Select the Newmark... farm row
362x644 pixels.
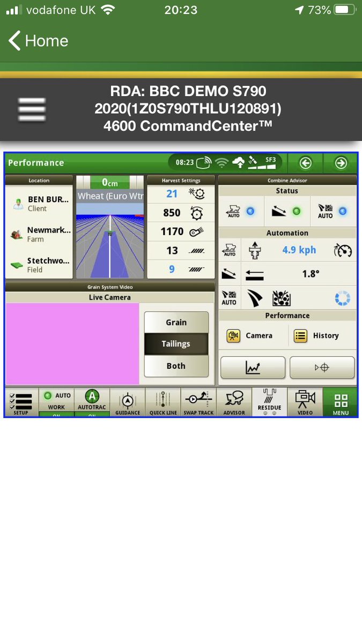click(x=39, y=234)
